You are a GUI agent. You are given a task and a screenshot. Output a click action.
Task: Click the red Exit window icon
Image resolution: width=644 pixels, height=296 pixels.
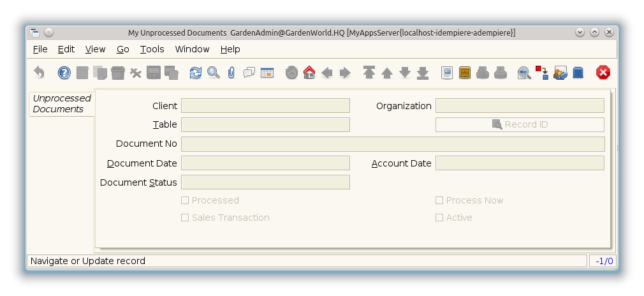click(603, 73)
